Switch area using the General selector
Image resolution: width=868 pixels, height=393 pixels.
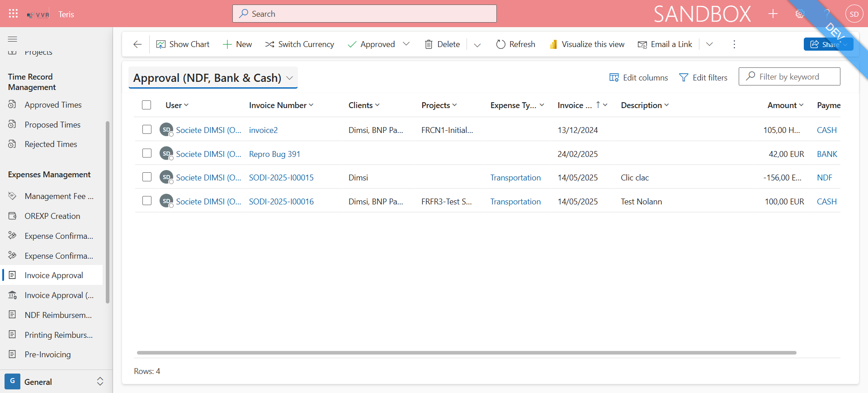coord(56,382)
